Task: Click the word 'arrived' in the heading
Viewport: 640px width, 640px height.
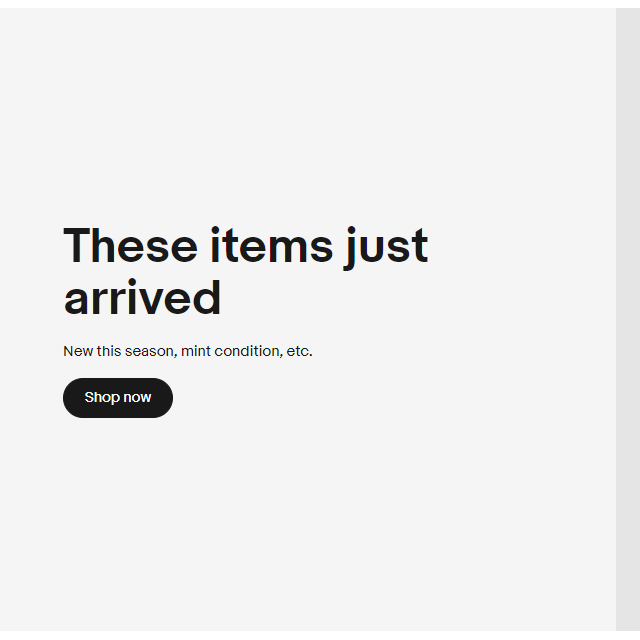Action: point(142,298)
